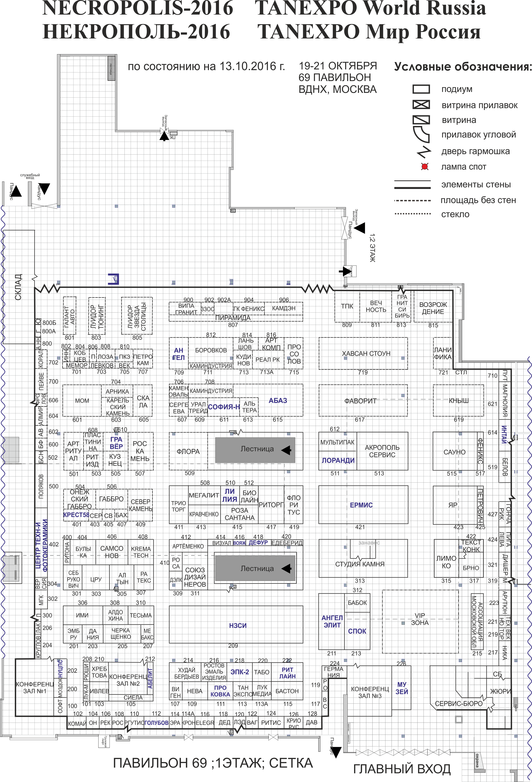The height and width of the screenshot is (782, 532).
Task: Select the ПИРАМИДА booth 807
Action: [236, 318]
